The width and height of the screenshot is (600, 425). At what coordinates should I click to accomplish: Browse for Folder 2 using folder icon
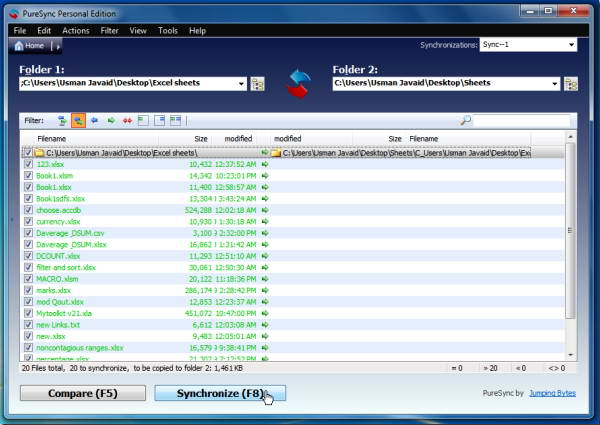point(571,84)
